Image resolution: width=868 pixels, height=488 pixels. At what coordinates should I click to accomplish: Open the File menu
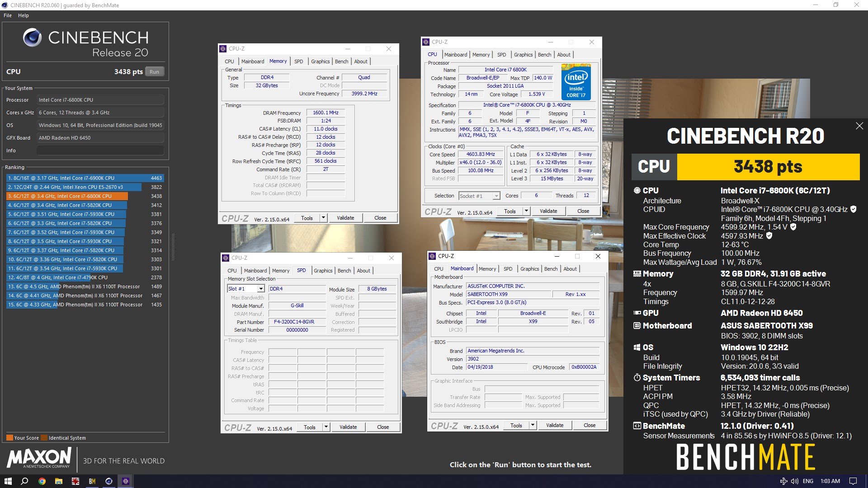coord(8,15)
